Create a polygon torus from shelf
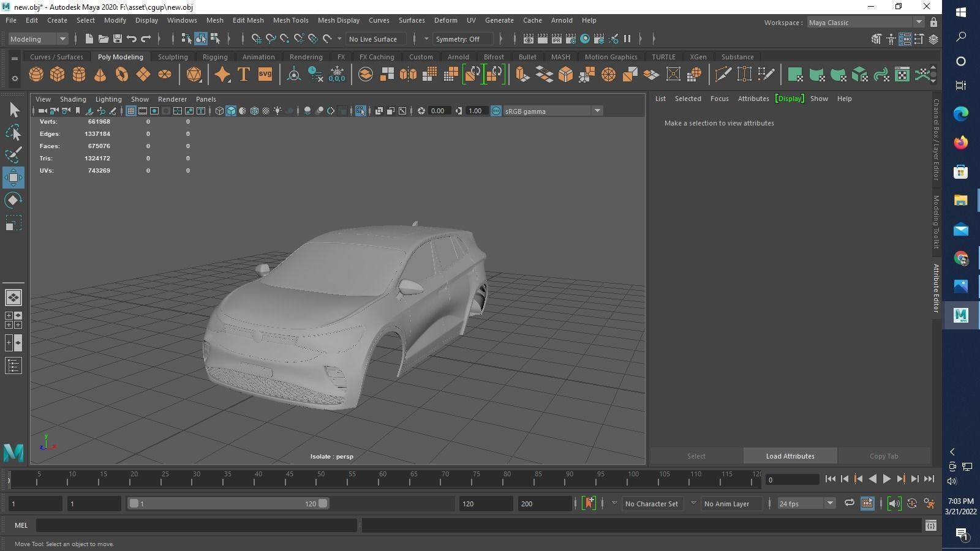The height and width of the screenshot is (551, 980). (122, 75)
